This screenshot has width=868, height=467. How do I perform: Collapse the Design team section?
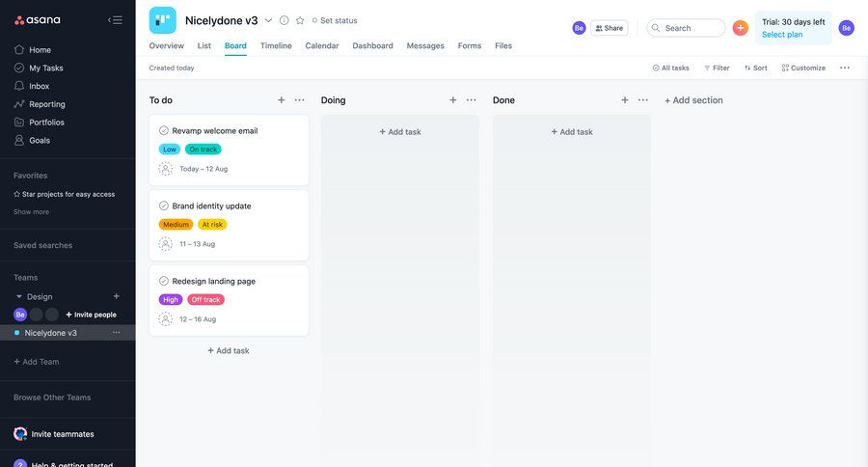point(18,297)
